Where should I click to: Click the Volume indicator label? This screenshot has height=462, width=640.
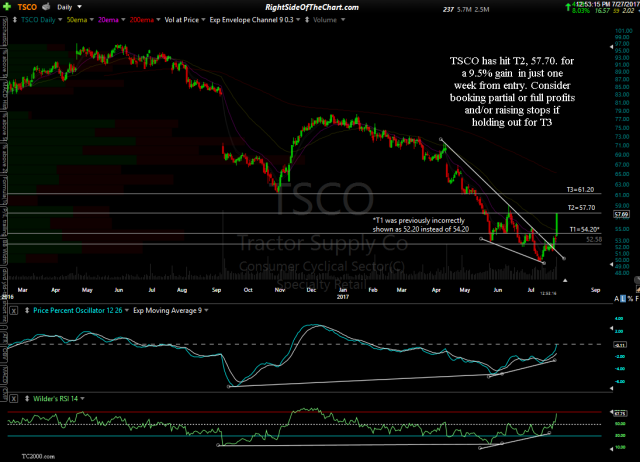(325, 20)
